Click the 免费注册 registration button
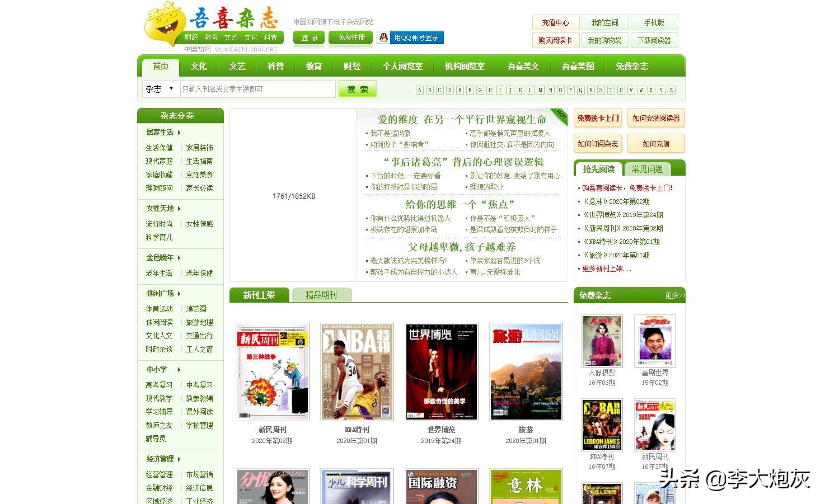825x504 pixels. click(350, 37)
